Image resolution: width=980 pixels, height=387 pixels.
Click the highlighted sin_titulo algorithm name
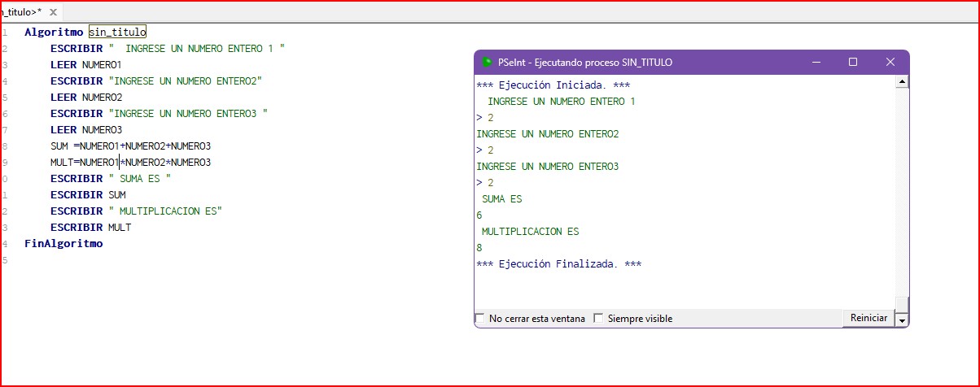click(x=117, y=33)
